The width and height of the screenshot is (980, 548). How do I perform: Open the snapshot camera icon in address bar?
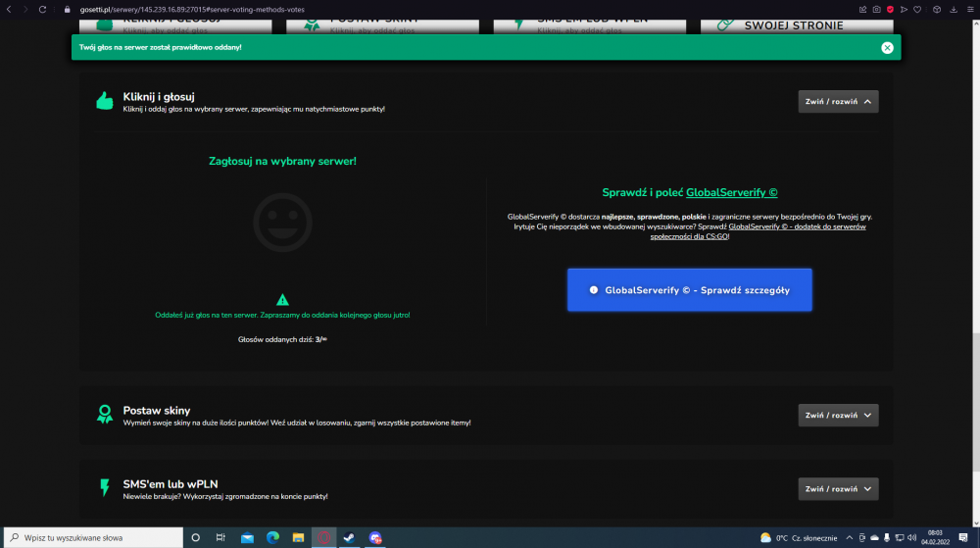tap(876, 10)
